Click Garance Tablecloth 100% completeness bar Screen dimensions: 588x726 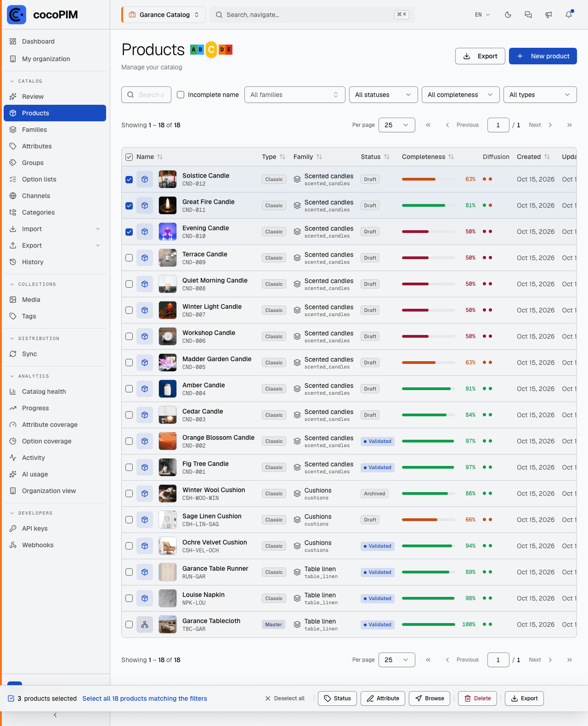point(428,624)
